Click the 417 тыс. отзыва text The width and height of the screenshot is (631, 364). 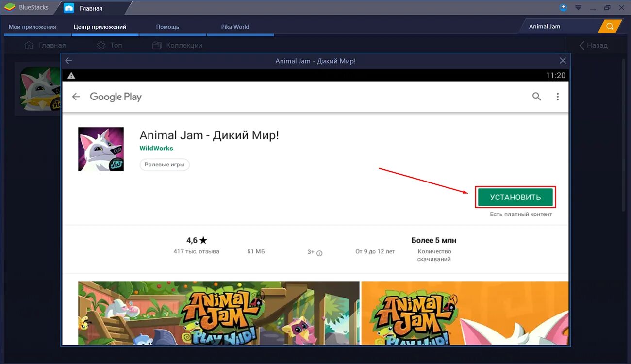197,251
